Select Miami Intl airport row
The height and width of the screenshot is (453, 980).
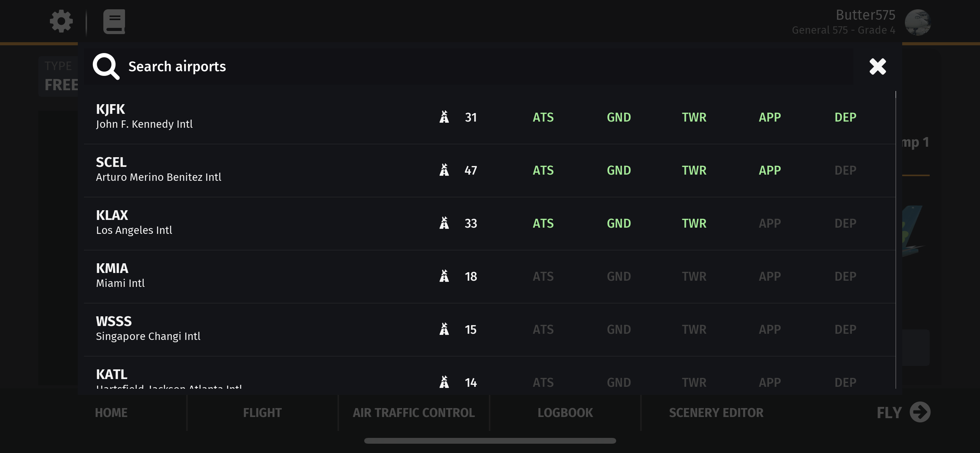(x=232, y=276)
